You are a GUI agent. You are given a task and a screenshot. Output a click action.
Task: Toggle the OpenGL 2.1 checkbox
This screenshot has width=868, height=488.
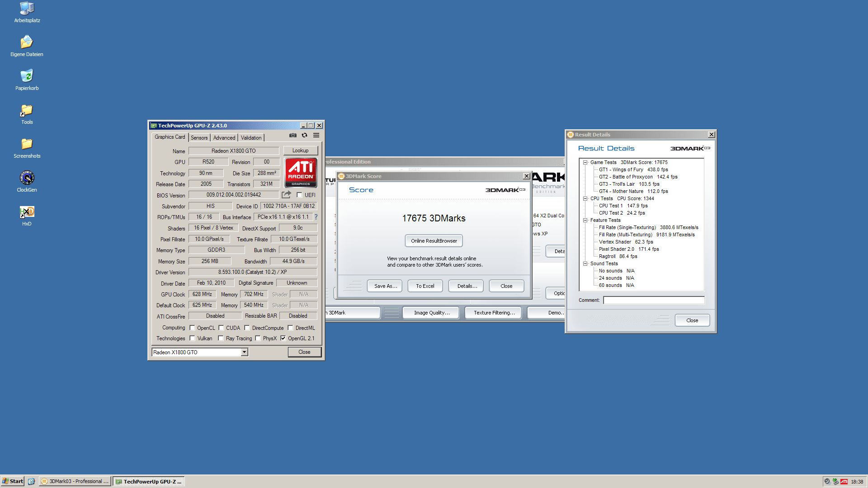click(283, 338)
